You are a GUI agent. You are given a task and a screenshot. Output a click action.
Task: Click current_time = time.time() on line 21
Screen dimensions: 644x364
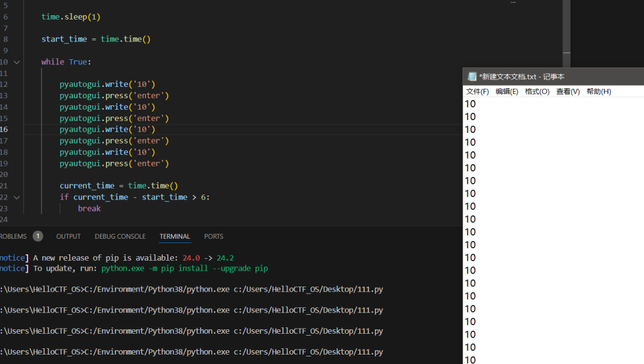pos(119,186)
